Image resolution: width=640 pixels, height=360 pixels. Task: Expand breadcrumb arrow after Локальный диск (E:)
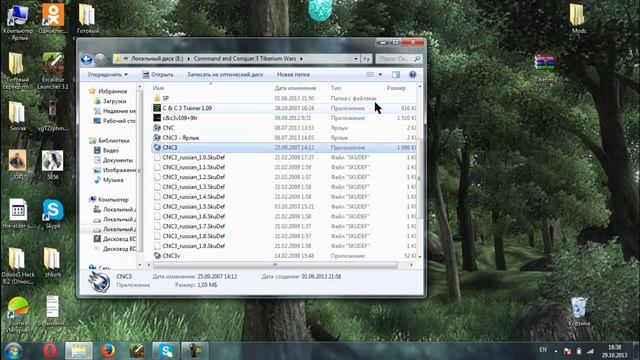click(x=189, y=59)
